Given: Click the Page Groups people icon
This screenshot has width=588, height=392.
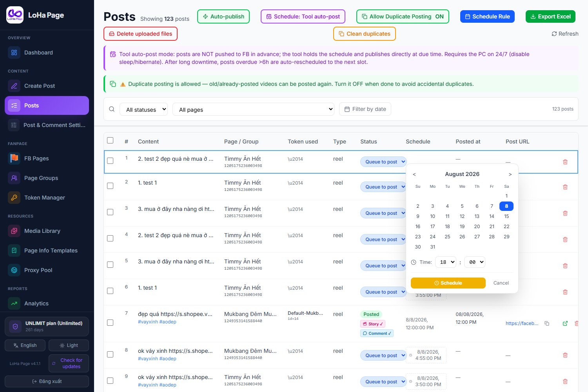Looking at the screenshot, I should [14, 178].
